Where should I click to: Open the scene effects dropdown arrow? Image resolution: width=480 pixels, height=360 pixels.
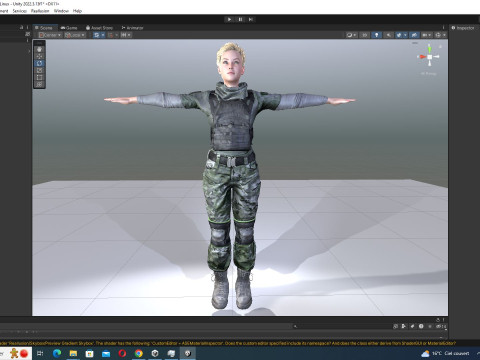(405, 35)
